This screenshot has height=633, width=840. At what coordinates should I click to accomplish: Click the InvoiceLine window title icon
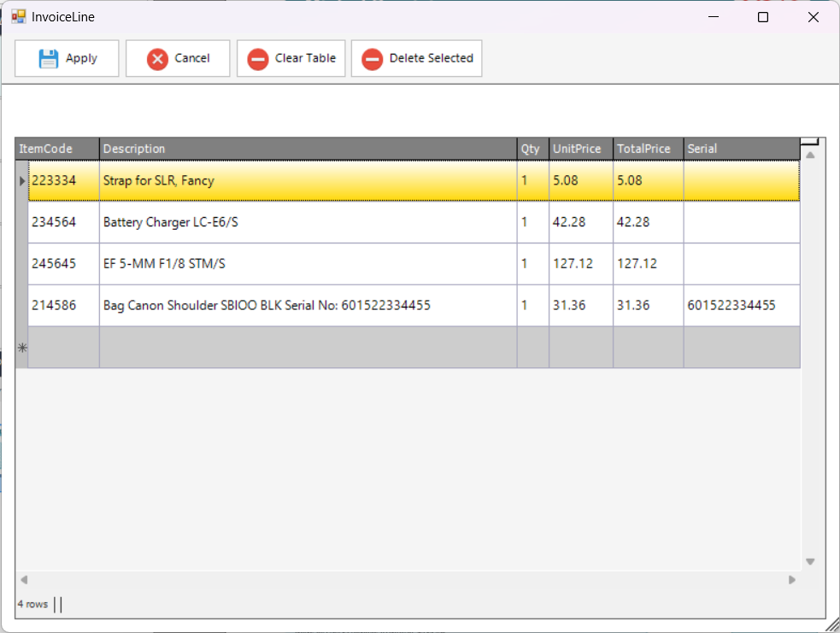tap(18, 16)
